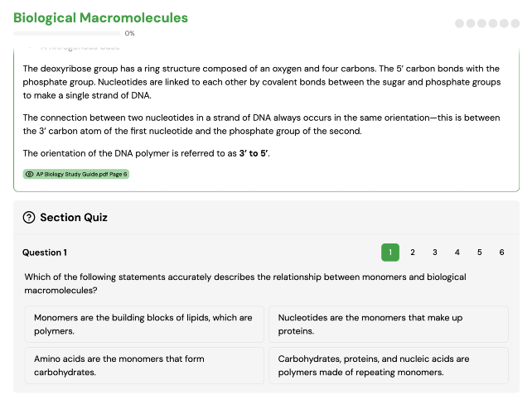Click the third progress dot at top right
Screen dimensions: 532x414
click(x=481, y=23)
